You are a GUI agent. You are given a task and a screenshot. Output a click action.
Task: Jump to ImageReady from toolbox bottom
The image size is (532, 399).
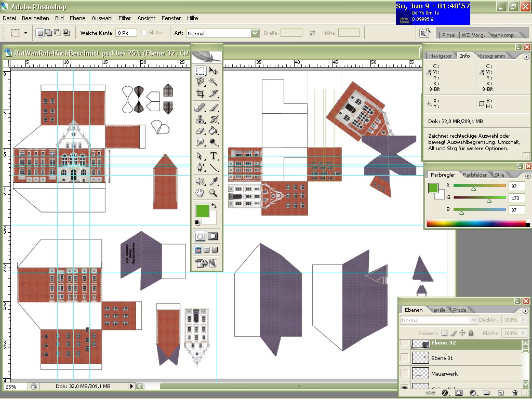click(206, 263)
